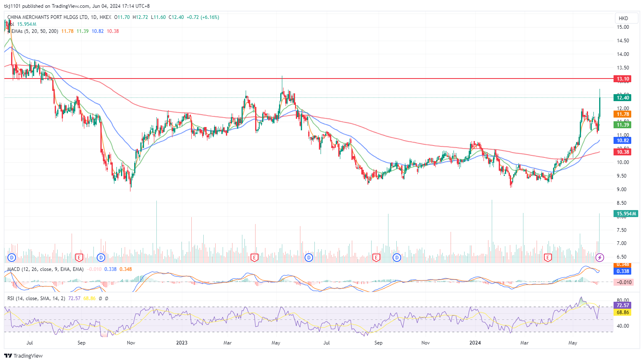Click the orange 11.78 price-axis label
The image size is (644, 363).
coord(623,114)
